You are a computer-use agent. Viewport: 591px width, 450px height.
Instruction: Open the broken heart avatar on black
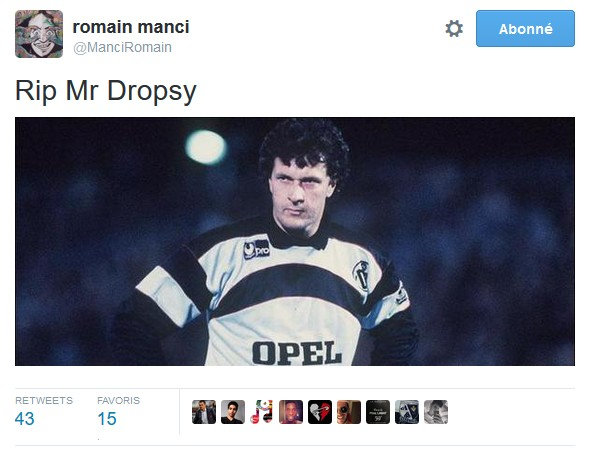pyautogui.click(x=320, y=412)
